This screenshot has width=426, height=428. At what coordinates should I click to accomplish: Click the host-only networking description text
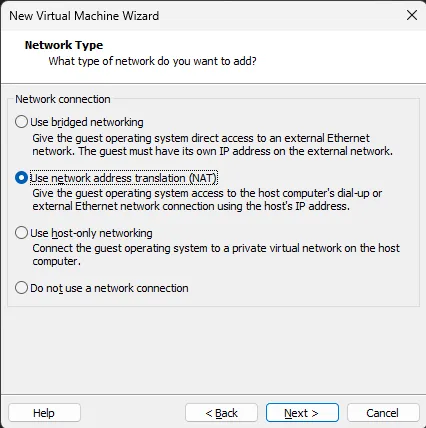pyautogui.click(x=216, y=255)
